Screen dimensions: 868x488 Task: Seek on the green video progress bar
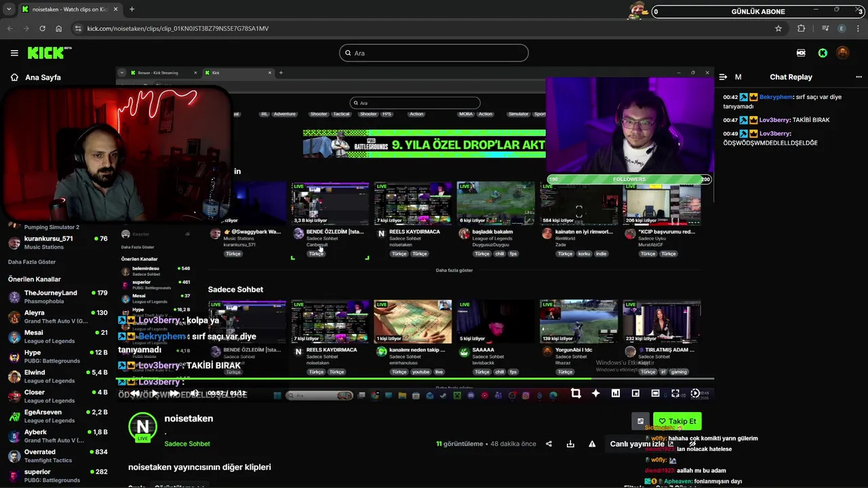click(x=415, y=379)
